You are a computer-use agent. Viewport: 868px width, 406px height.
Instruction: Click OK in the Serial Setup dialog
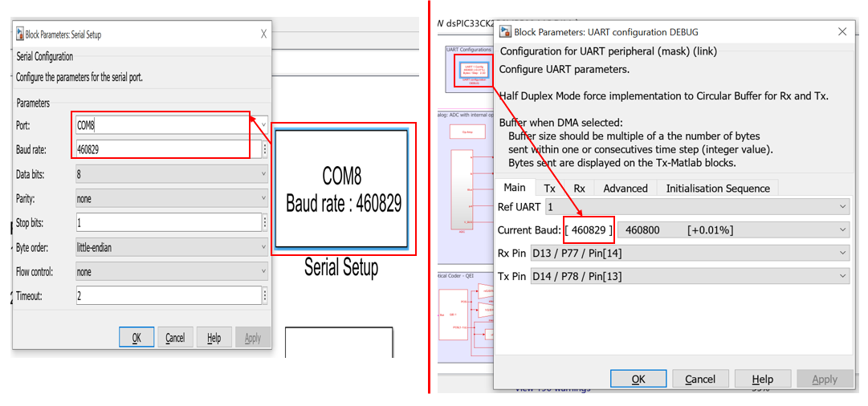[137, 338]
